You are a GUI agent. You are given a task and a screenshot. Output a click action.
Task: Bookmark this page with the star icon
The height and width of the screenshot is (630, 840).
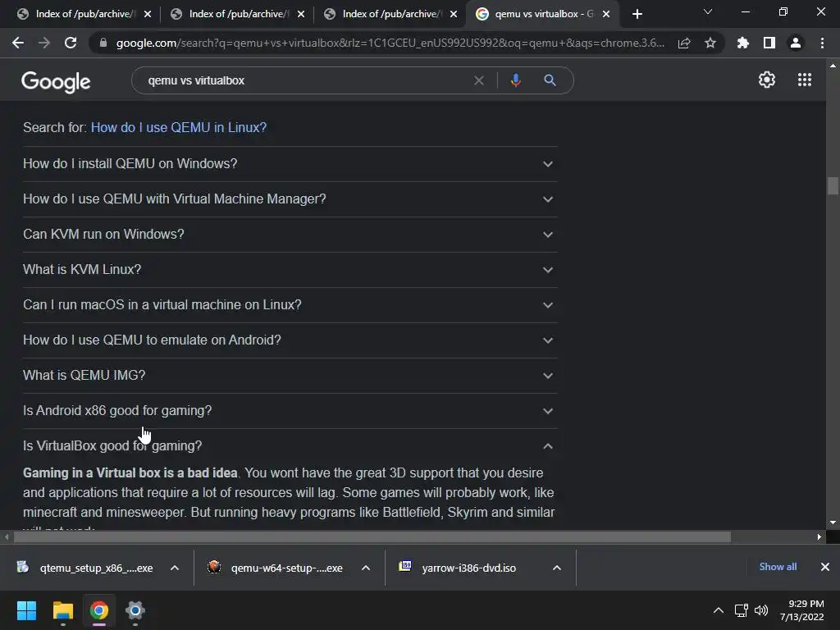coord(710,43)
